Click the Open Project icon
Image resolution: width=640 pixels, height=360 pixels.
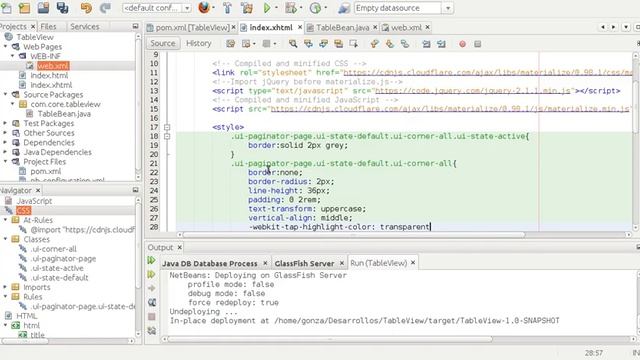click(43, 8)
